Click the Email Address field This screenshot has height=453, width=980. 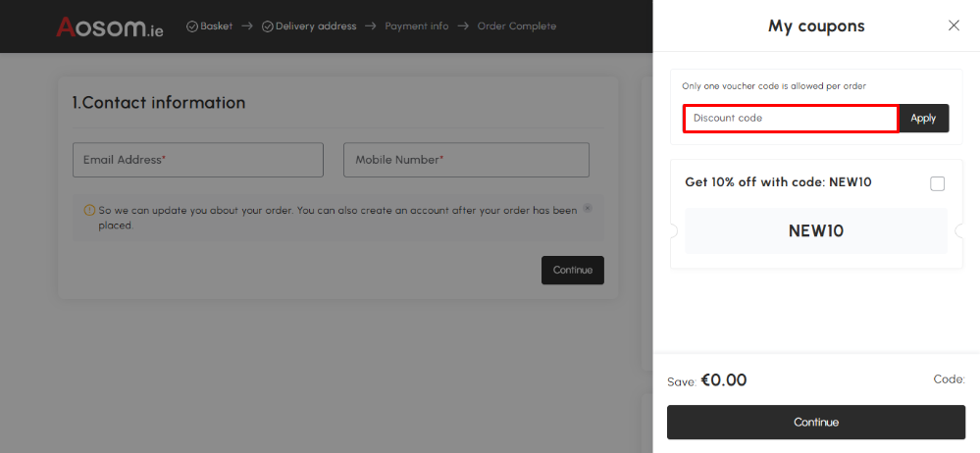(x=197, y=160)
